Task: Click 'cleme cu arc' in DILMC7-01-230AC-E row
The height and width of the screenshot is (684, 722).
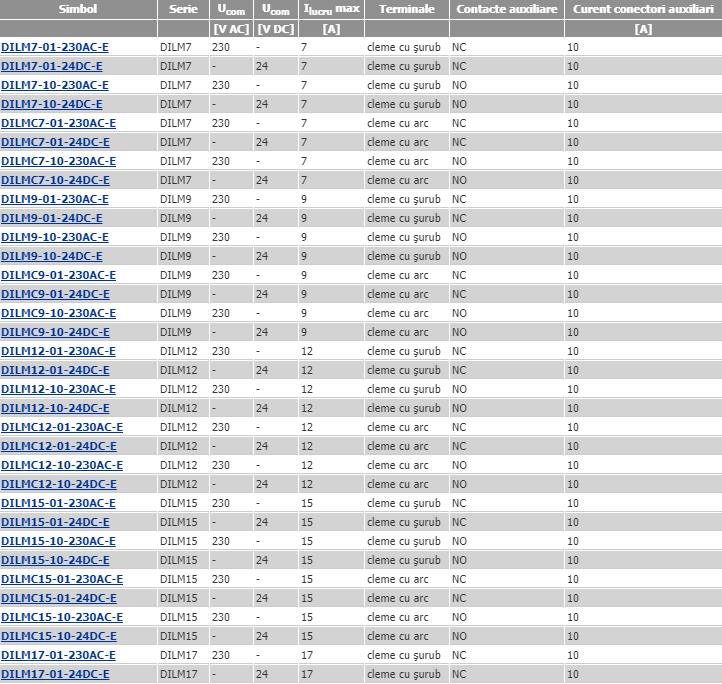Action: (x=397, y=123)
